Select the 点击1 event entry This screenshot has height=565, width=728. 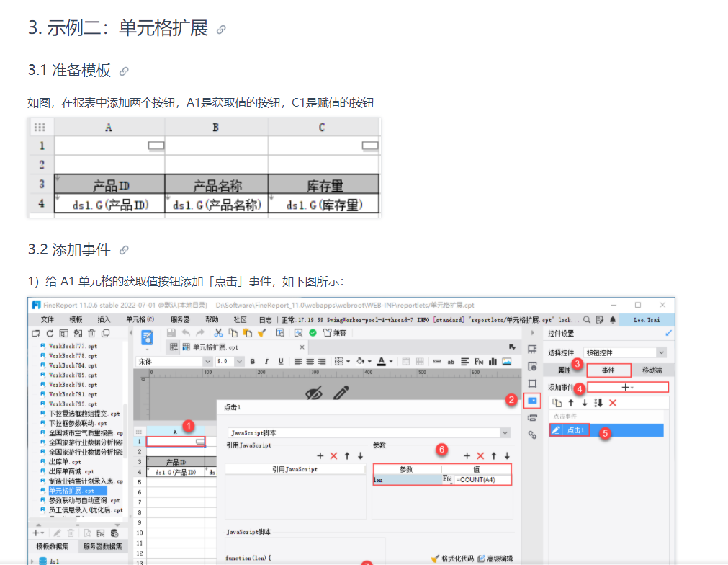[x=606, y=430]
